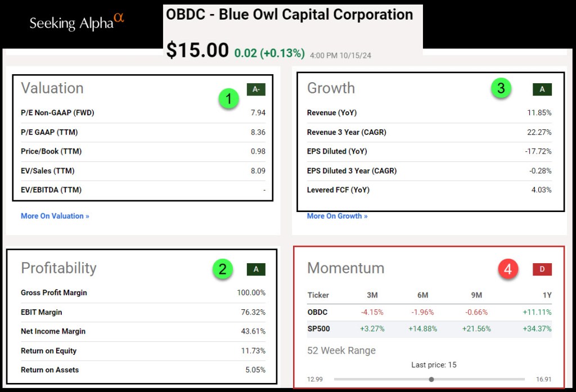The image size is (576, 392).
Task: Click the SP500 ticker row label
Action: [318, 328]
